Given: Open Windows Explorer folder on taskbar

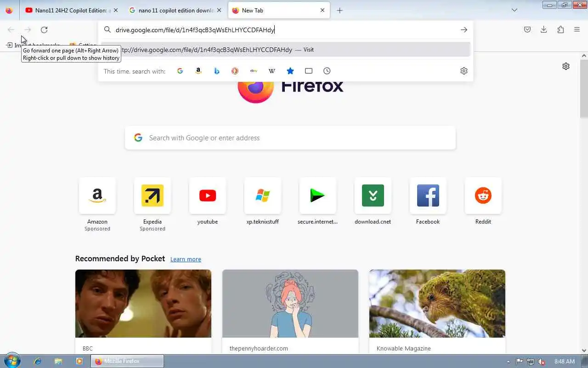Looking at the screenshot, I should click(x=58, y=362).
